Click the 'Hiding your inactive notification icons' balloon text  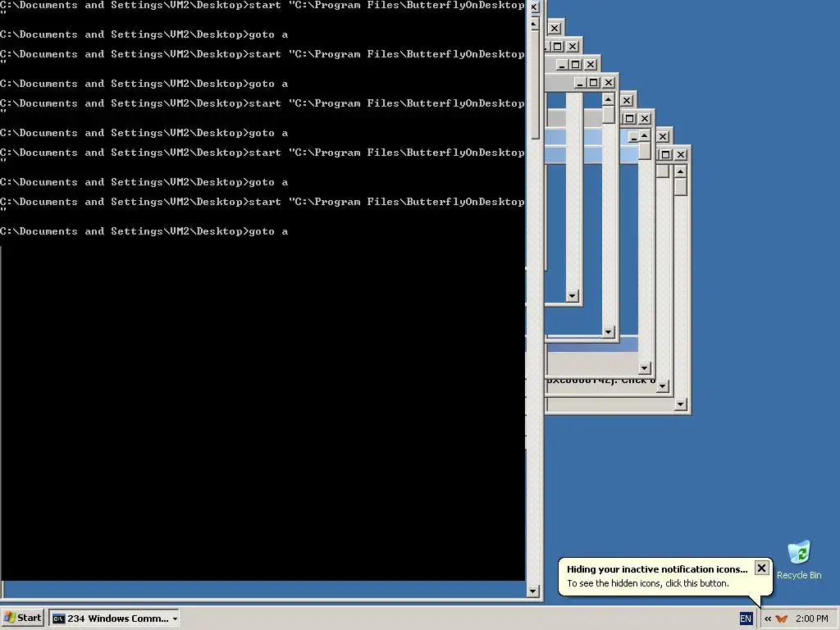point(657,569)
